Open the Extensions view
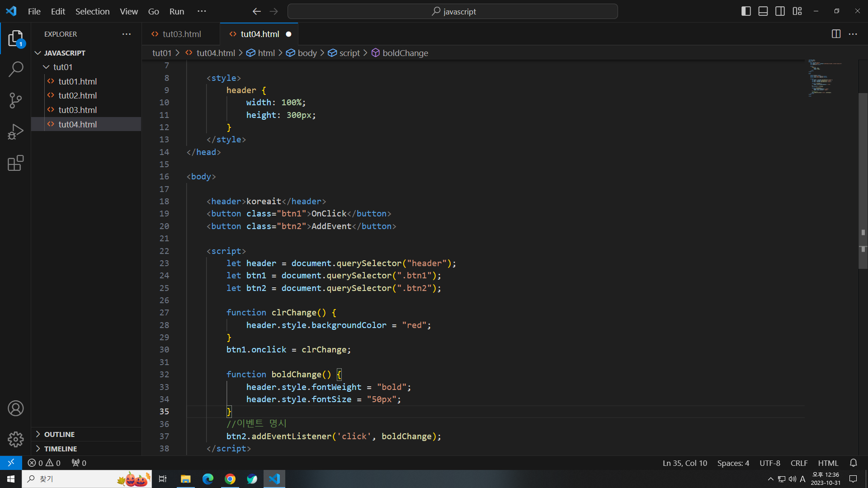868x488 pixels. click(16, 163)
